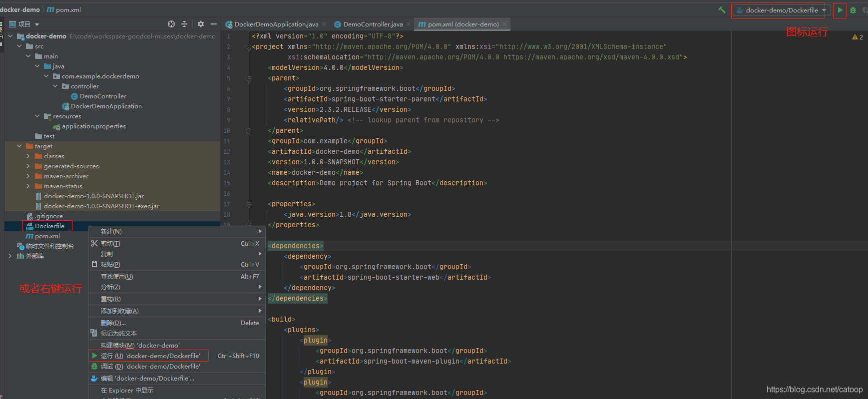Open the 新建(N) submenu
The height and width of the screenshot is (399, 868).
click(177, 231)
